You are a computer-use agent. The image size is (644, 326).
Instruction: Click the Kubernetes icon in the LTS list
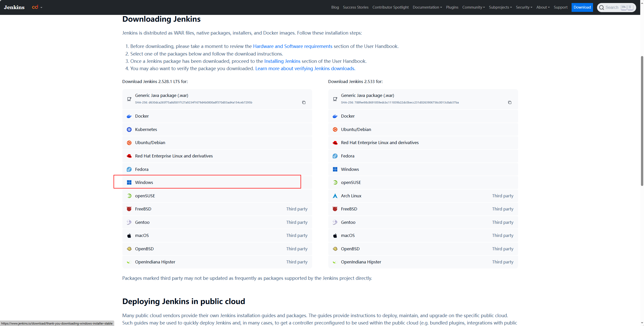[x=129, y=129]
